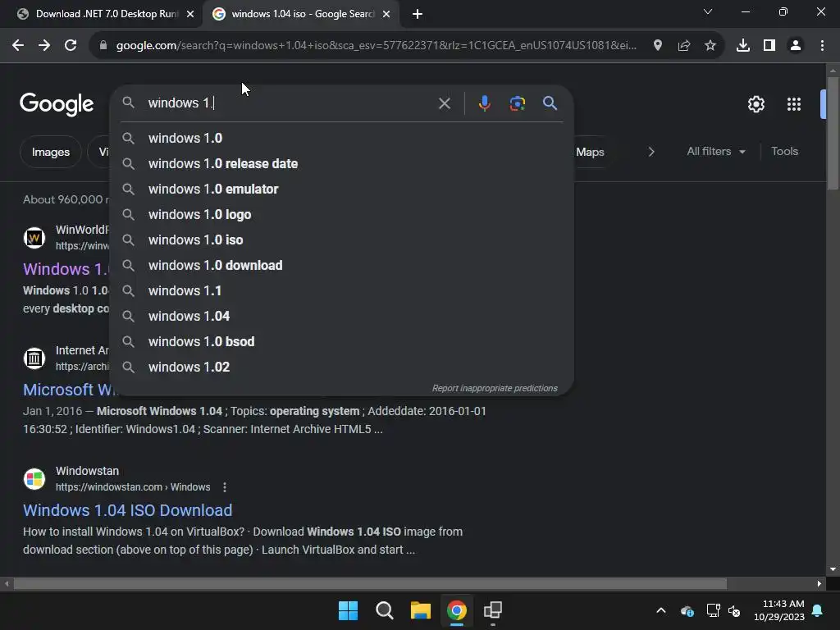Click Report inappropriate predictions link
Screen dimensions: 840x630
coord(495,388)
